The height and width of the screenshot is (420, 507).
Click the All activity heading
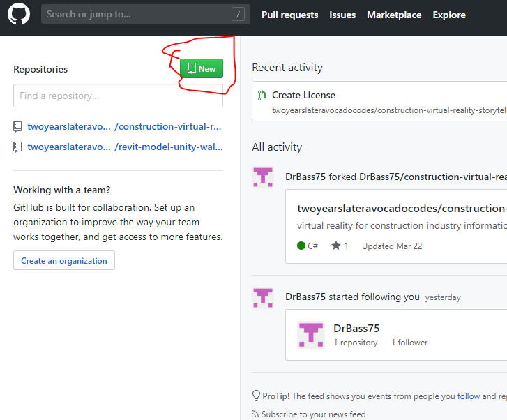(277, 147)
